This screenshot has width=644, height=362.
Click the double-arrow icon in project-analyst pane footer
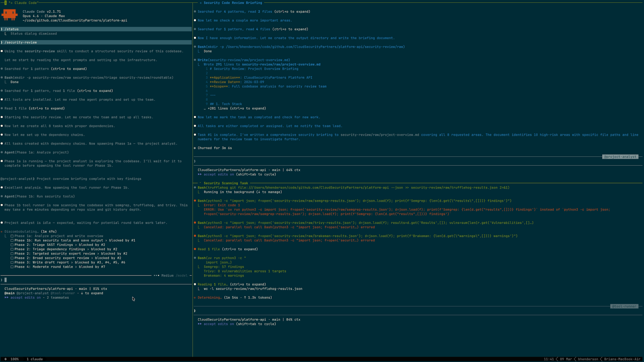click(x=200, y=175)
